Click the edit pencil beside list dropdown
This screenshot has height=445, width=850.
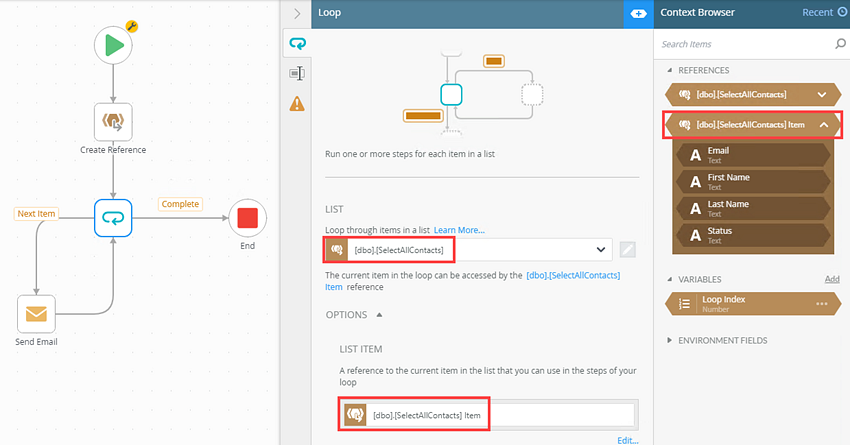(x=627, y=250)
